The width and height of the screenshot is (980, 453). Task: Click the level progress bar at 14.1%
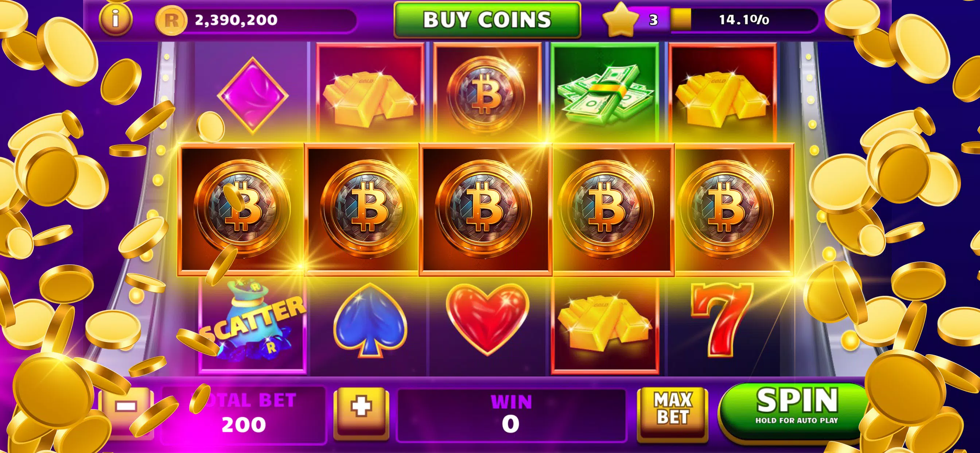(x=743, y=19)
